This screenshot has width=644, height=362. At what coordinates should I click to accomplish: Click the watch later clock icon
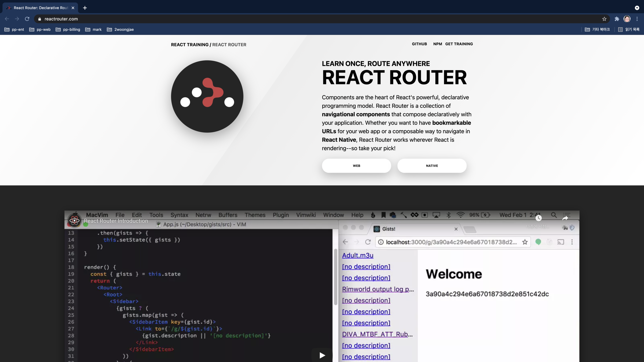point(538,218)
